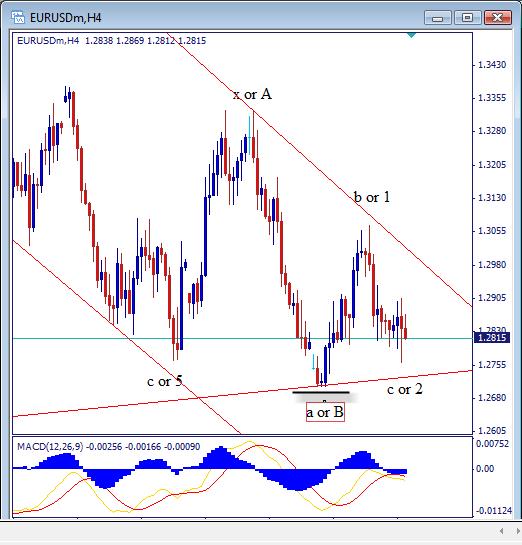Click the EURUSDm,H4 OHLC header text
The image size is (522, 545).
pos(111,41)
